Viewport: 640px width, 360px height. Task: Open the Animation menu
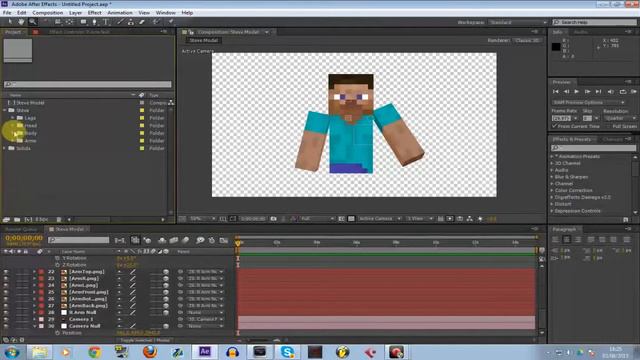pyautogui.click(x=120, y=13)
